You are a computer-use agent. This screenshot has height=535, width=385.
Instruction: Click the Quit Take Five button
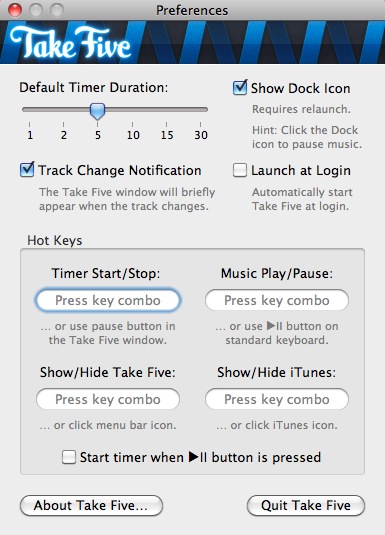306,505
